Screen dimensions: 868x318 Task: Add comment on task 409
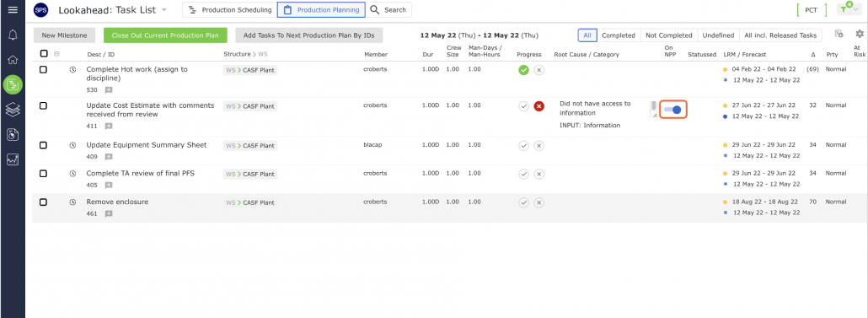tap(109, 157)
